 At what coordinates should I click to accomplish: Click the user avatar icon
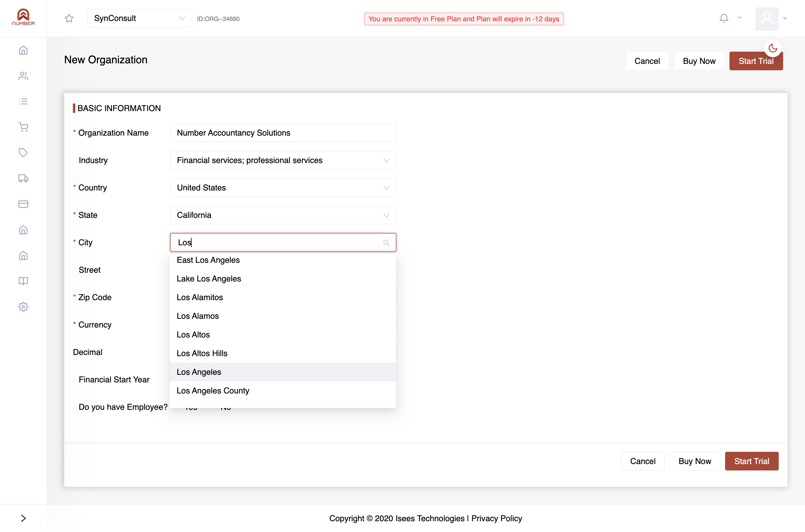click(x=767, y=18)
